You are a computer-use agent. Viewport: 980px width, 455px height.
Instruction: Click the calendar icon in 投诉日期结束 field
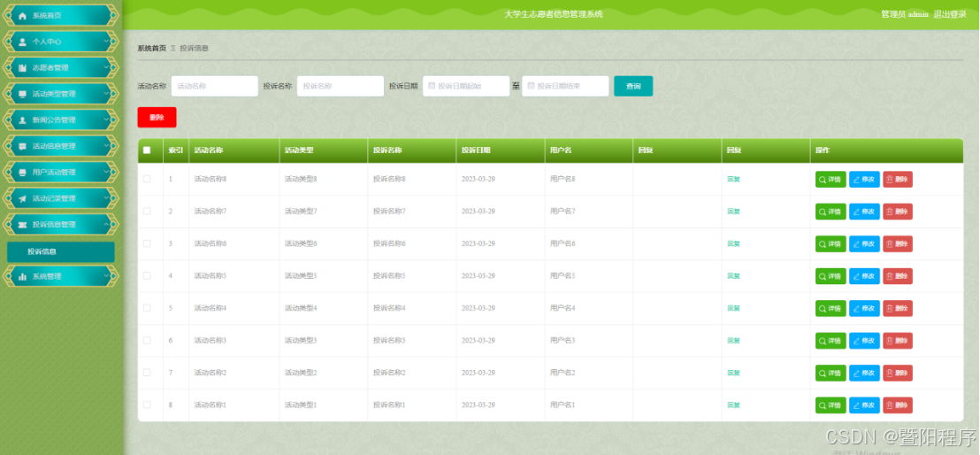[531, 87]
